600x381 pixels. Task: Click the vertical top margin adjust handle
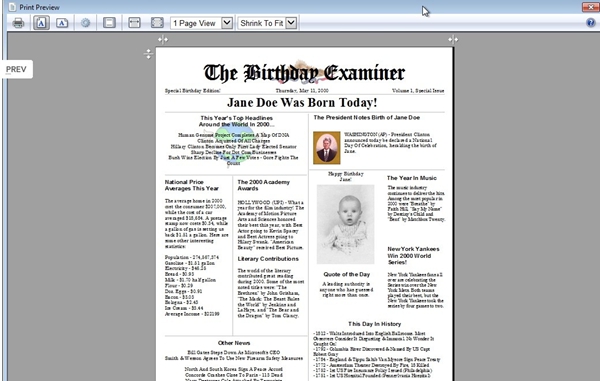pyautogui.click(x=148, y=54)
